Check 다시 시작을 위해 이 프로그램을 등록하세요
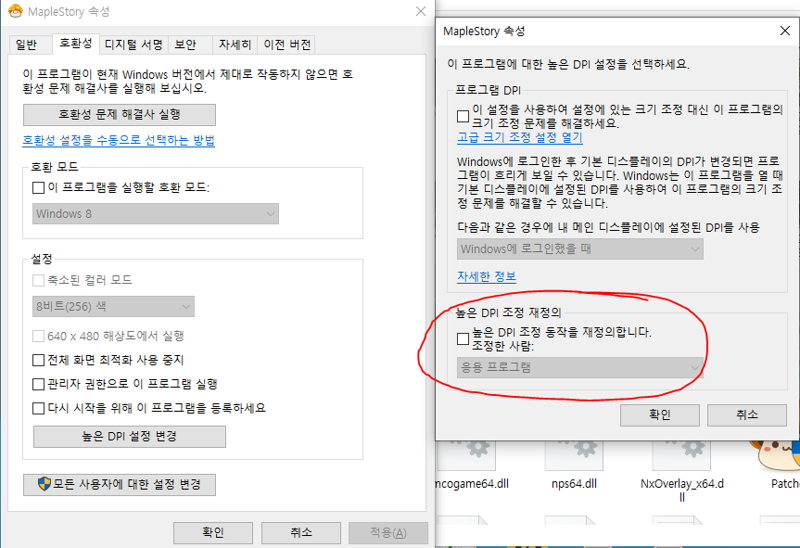 point(38,408)
